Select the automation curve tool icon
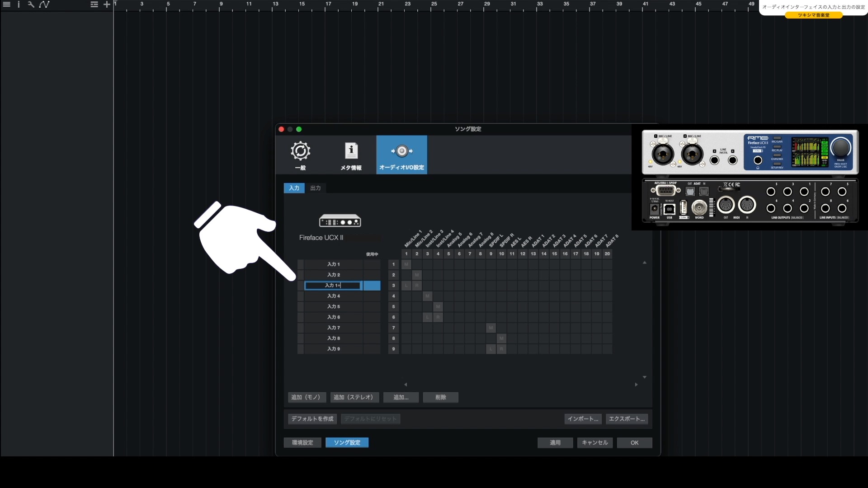The width and height of the screenshot is (868, 488). point(44,5)
